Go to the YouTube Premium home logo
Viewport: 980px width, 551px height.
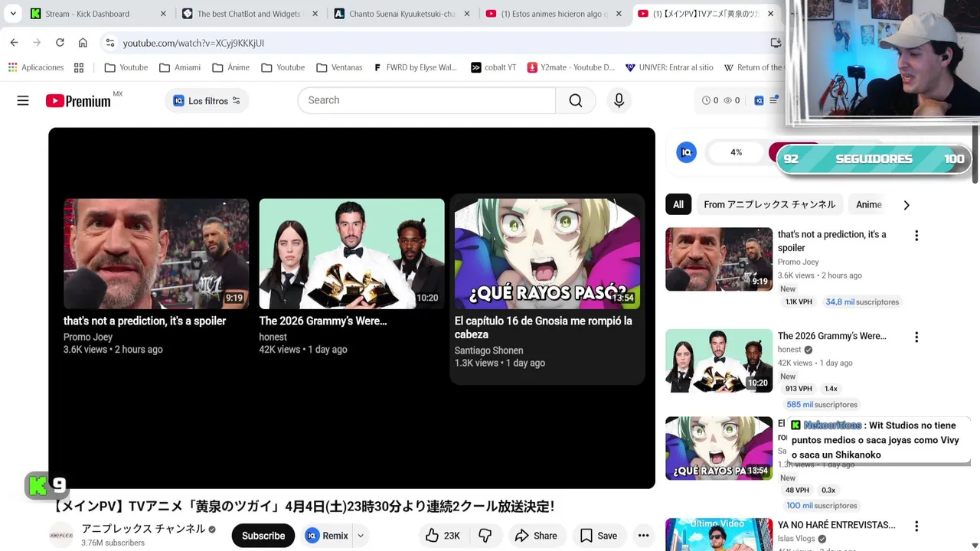coord(78,101)
